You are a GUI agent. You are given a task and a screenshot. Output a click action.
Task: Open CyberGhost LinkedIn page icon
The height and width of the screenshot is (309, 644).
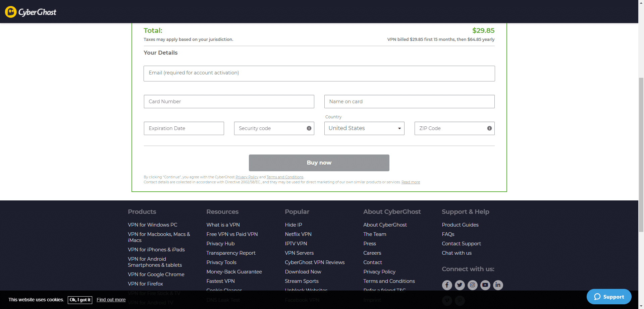coord(498,285)
